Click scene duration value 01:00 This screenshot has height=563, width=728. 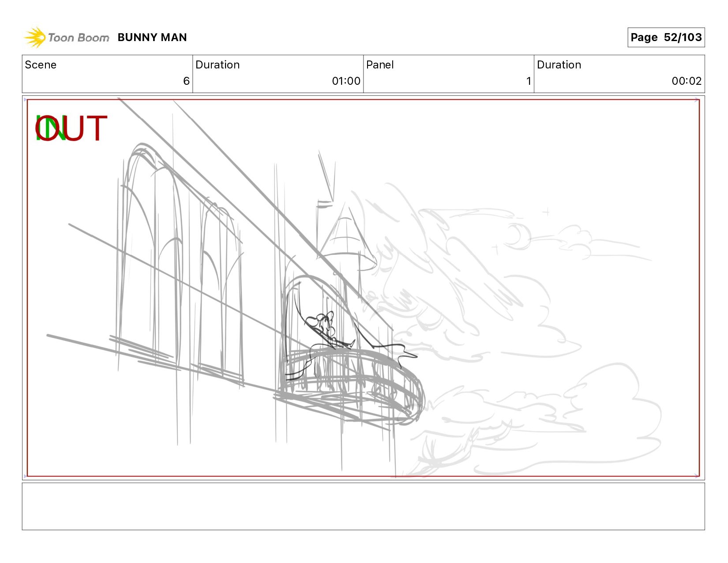(x=346, y=81)
